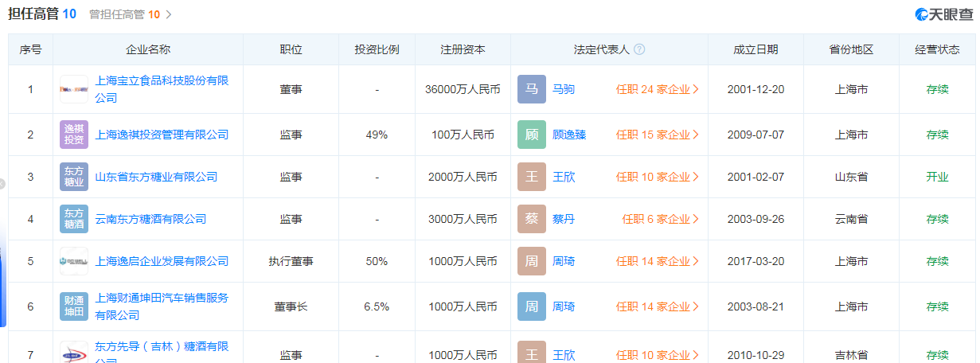Expand 任职 10 家企业 in 山东省东方糖业 row
This screenshot has width=980, height=363.
pos(658,177)
